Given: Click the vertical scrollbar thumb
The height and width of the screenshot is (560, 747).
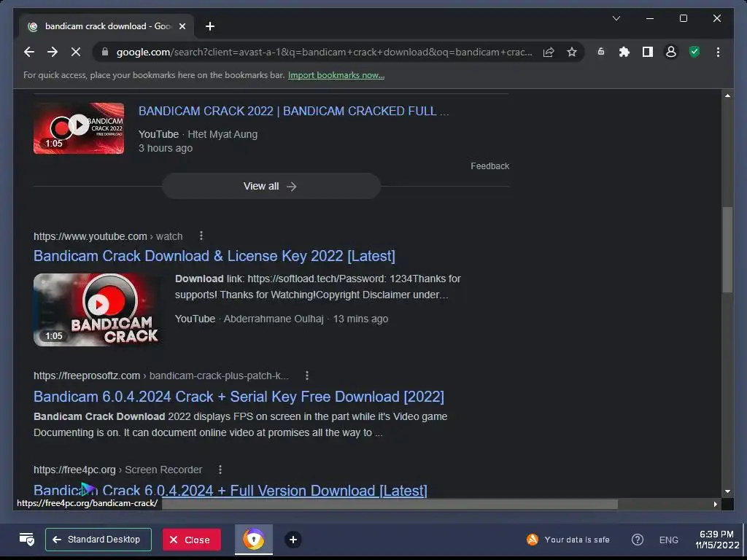Looking at the screenshot, I should click(727, 250).
